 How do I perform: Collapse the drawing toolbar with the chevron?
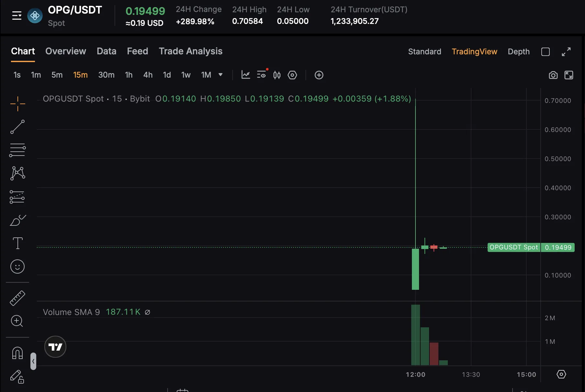pos(33,361)
